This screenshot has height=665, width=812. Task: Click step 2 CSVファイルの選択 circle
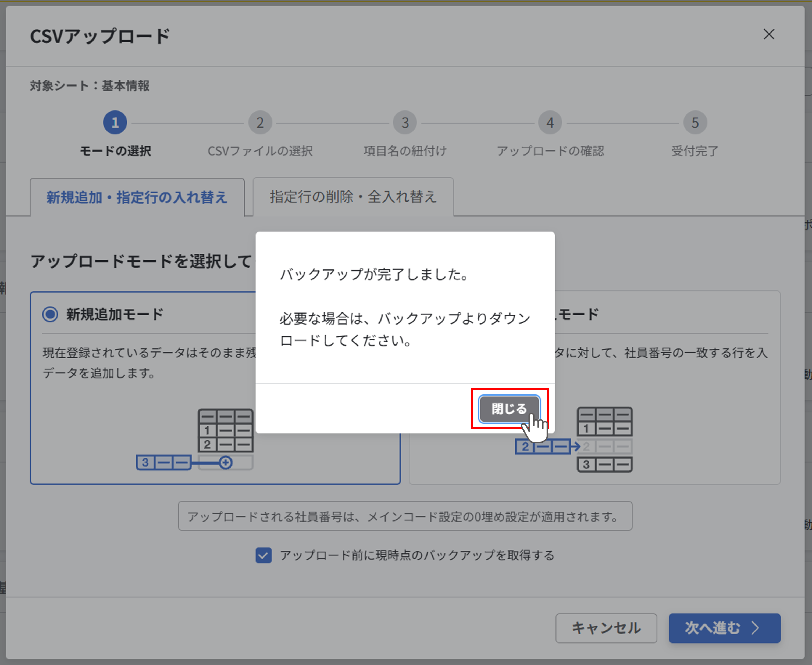(x=260, y=123)
